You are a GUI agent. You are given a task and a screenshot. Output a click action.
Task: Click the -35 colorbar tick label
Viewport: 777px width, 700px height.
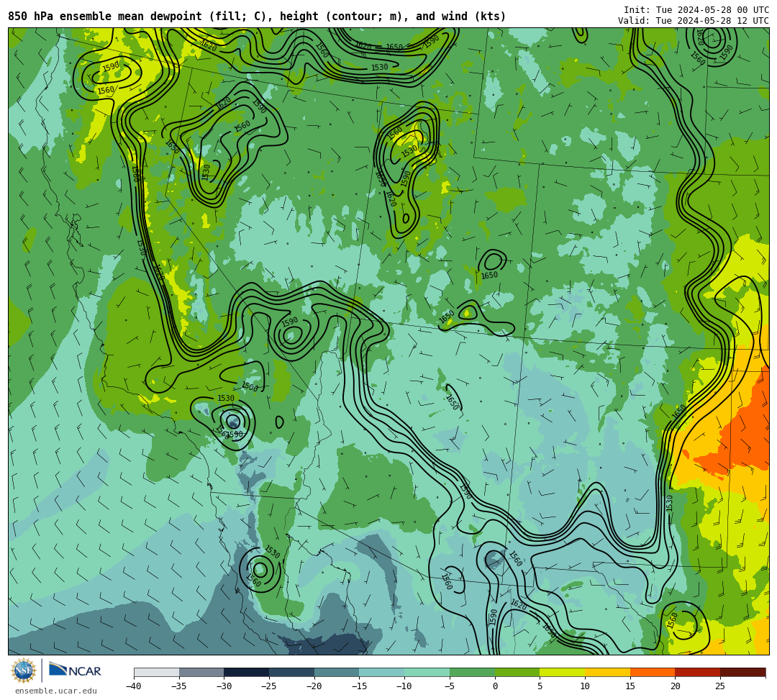tap(179, 686)
